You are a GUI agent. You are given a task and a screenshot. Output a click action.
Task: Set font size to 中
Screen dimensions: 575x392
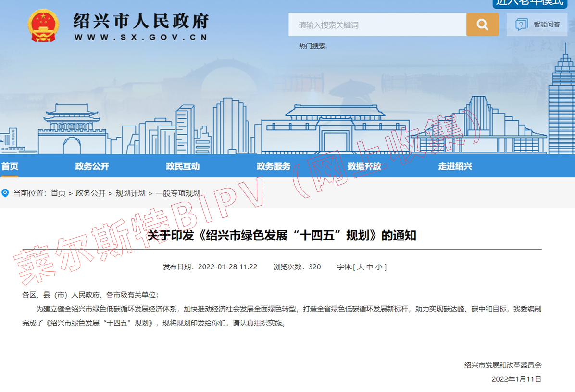tap(370, 267)
